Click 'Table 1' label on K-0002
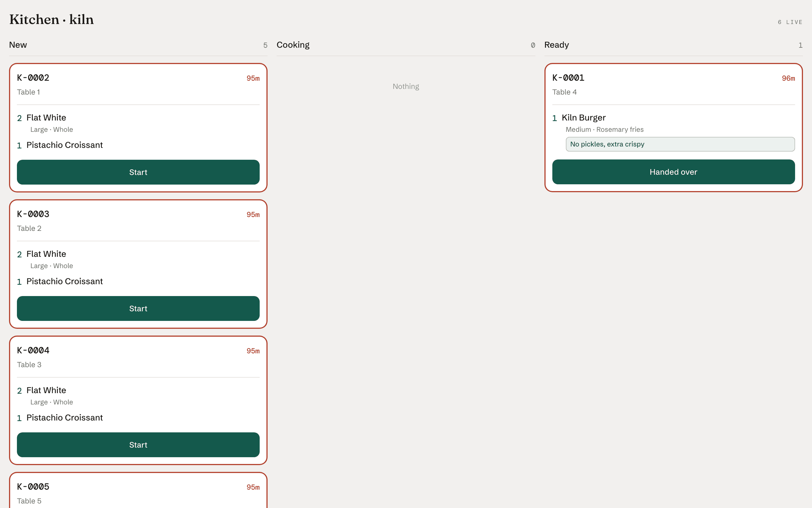Viewport: 812px width, 508px height. [28, 92]
